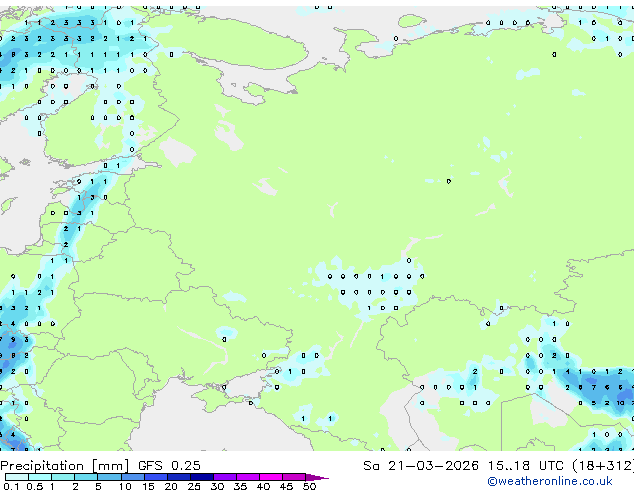
Task: Select the 30–35 mm legend swatch
Action: click(x=224, y=477)
